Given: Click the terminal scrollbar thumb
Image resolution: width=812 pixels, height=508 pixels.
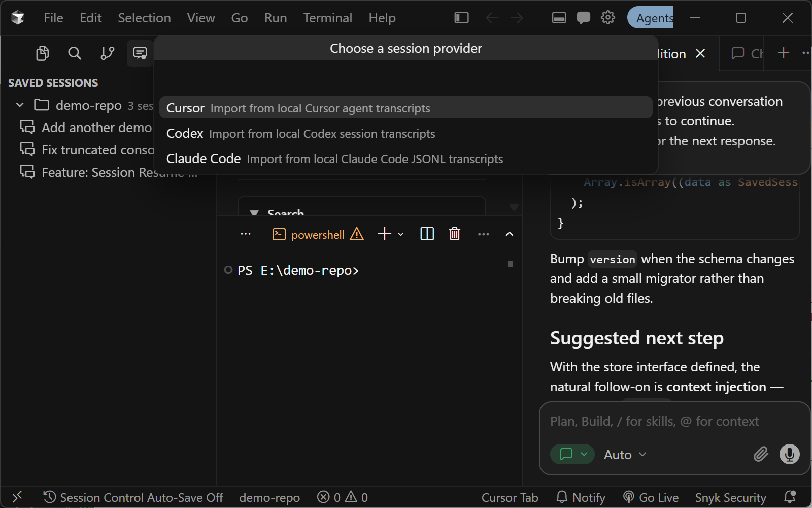Looking at the screenshot, I should [x=510, y=264].
